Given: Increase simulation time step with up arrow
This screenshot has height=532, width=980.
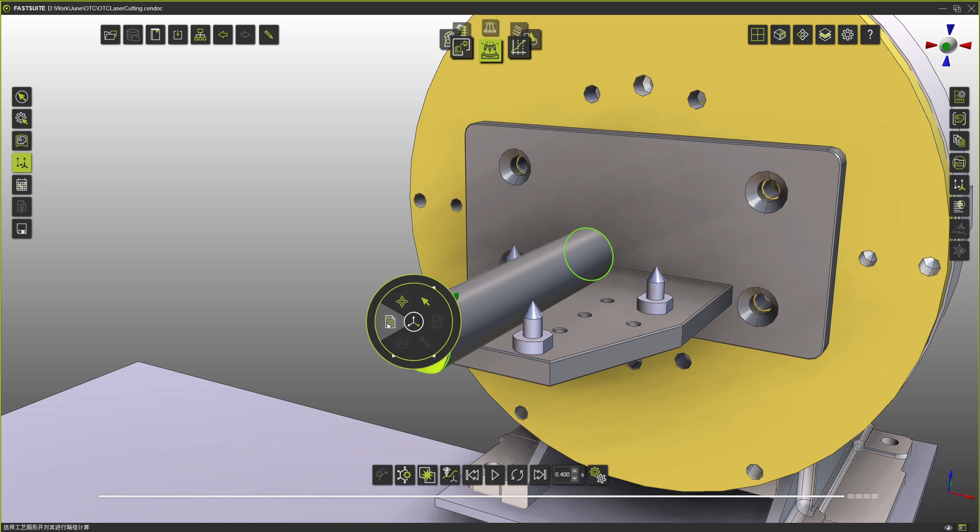Looking at the screenshot, I should 574,471.
